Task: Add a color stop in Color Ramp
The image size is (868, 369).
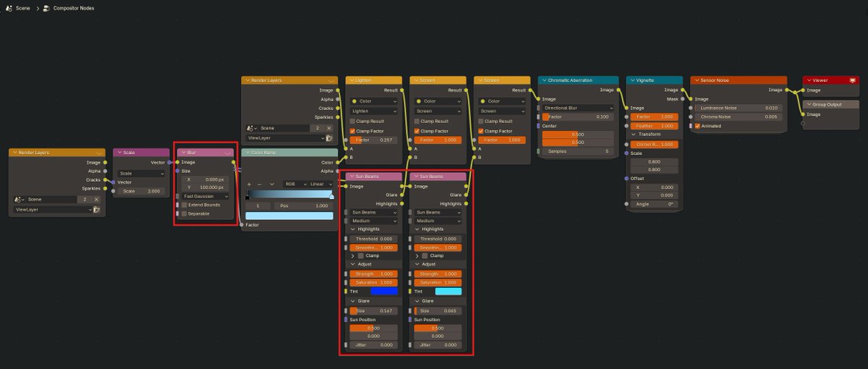Action: [250, 184]
